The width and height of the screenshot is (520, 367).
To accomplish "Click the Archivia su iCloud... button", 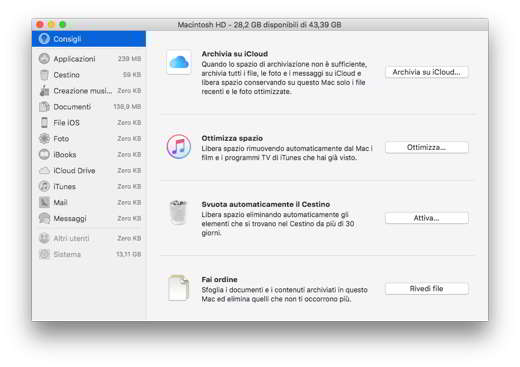I will 427,72.
